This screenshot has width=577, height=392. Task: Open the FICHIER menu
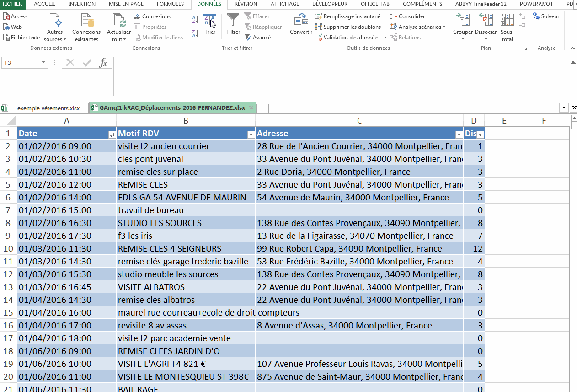coord(12,4)
